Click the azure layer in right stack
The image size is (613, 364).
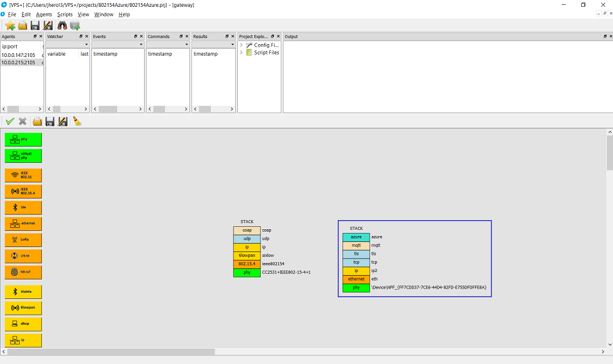tap(356, 237)
